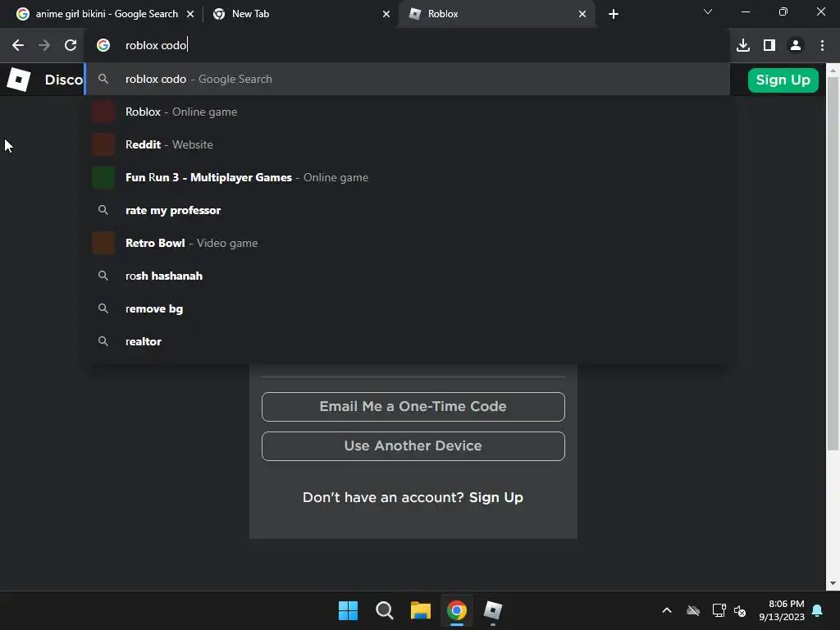Viewport: 840px width, 630px height.
Task: Close the anime girl bikini search tab
Action: click(x=190, y=14)
